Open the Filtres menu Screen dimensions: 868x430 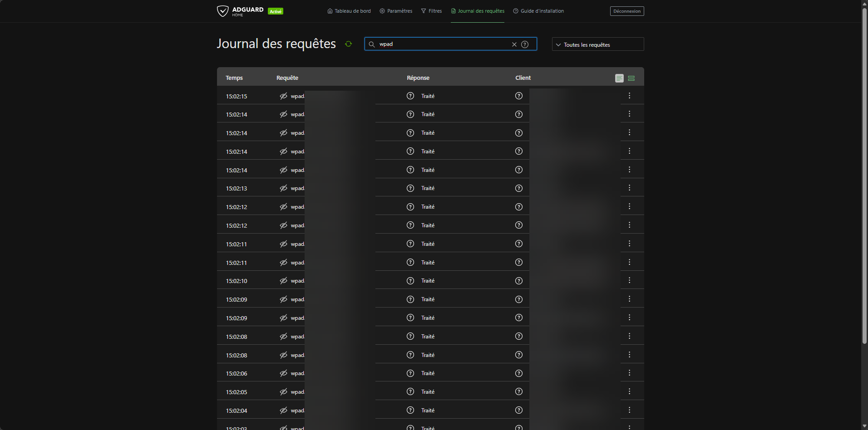(431, 11)
